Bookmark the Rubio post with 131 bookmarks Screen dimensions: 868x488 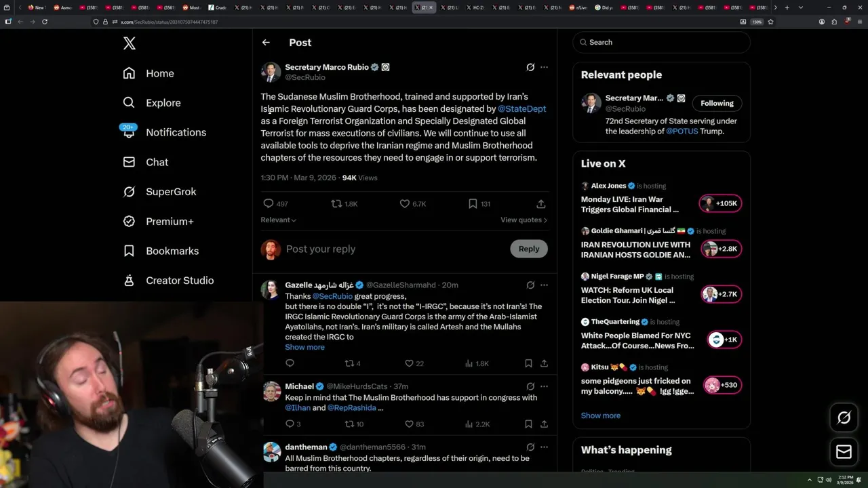coord(479,203)
